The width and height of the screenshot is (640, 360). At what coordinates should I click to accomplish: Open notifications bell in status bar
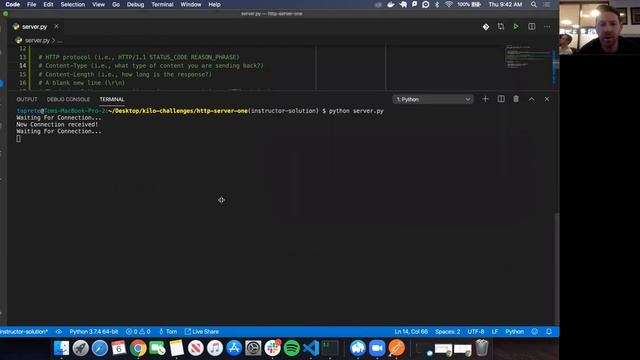tap(549, 331)
